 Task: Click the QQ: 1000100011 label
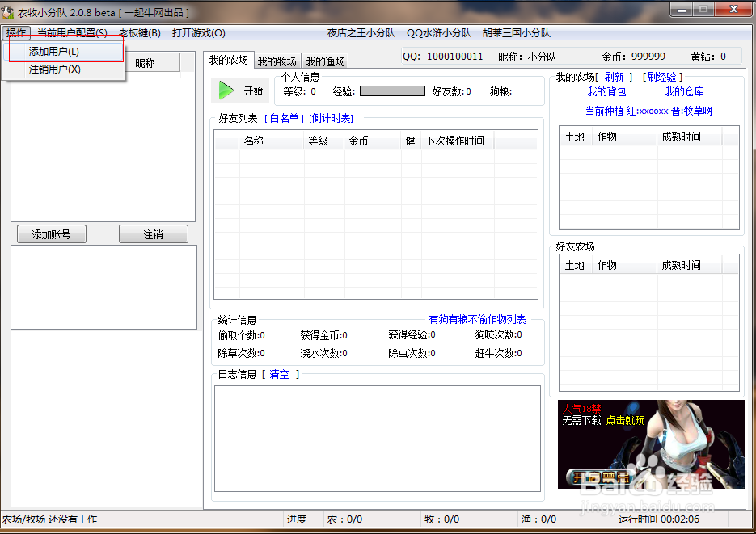(x=442, y=57)
